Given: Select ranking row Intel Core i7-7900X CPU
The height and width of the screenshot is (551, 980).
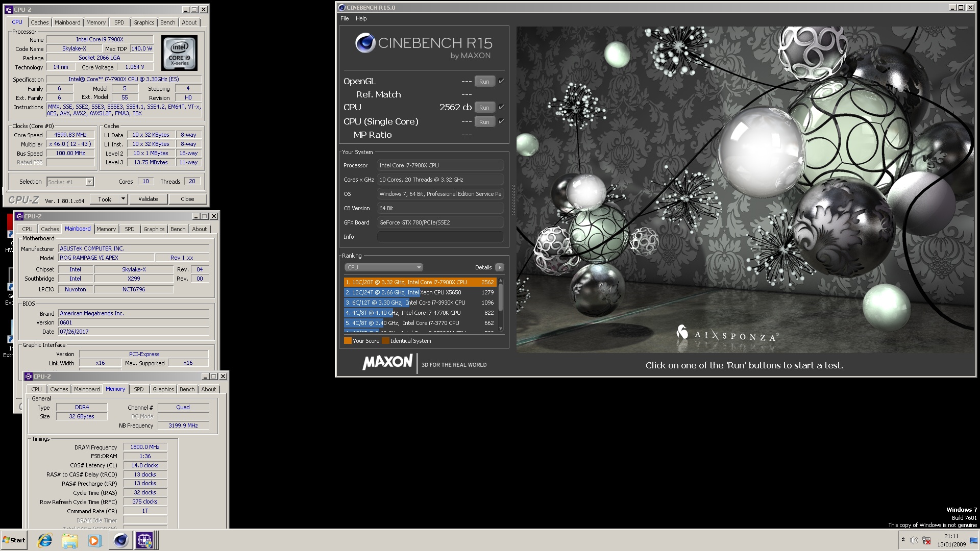Looking at the screenshot, I should (x=420, y=282).
